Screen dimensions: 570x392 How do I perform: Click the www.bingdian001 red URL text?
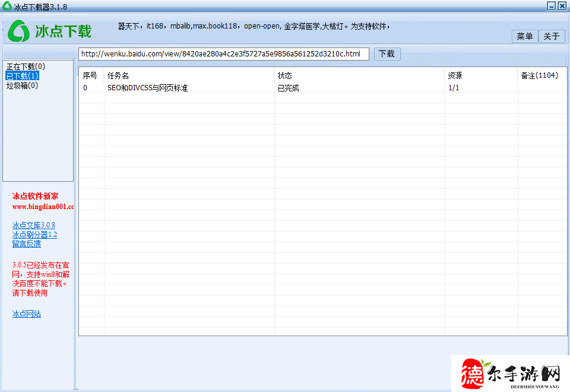click(43, 207)
